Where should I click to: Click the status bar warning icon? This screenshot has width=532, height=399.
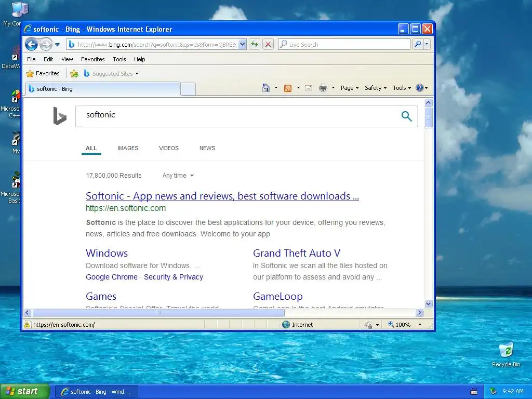click(28, 325)
